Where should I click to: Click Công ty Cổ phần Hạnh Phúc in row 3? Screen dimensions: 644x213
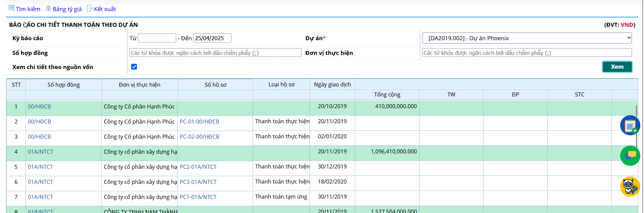coord(139,137)
